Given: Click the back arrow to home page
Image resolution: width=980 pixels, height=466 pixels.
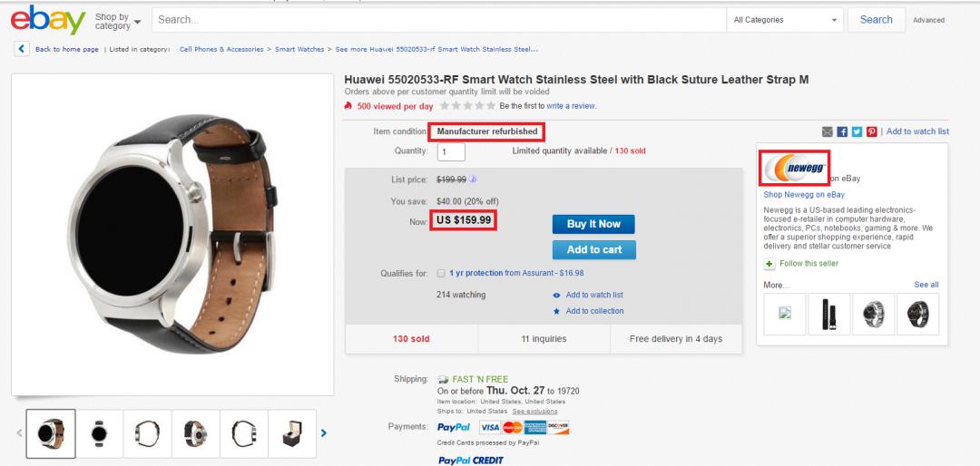Looking at the screenshot, I should (x=21, y=49).
